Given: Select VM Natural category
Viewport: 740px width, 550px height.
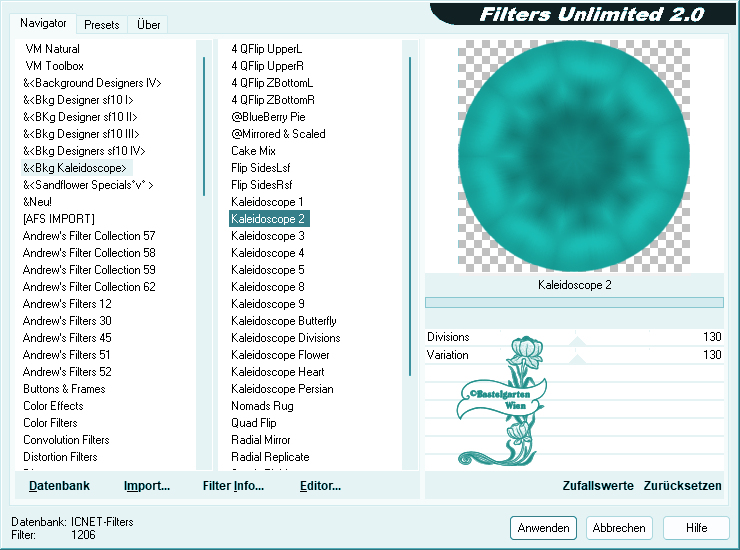Looking at the screenshot, I should coord(52,49).
